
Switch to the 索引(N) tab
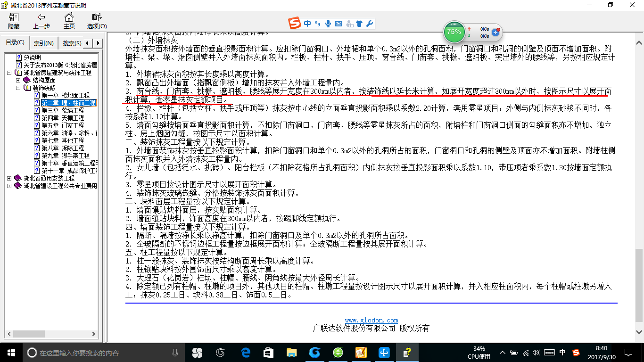[43, 43]
